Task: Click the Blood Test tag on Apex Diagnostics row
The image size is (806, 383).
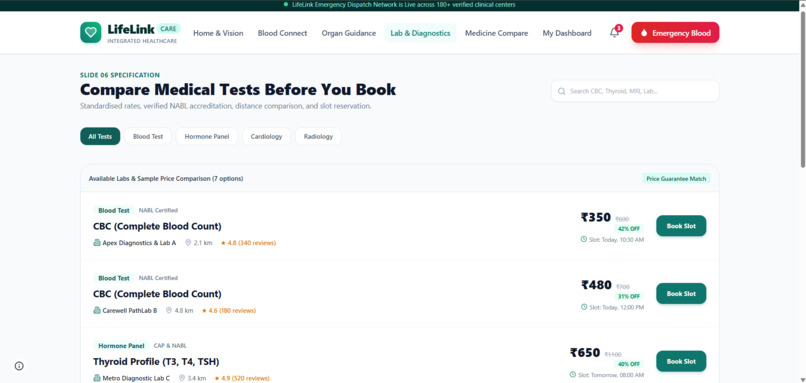Action: (x=114, y=210)
